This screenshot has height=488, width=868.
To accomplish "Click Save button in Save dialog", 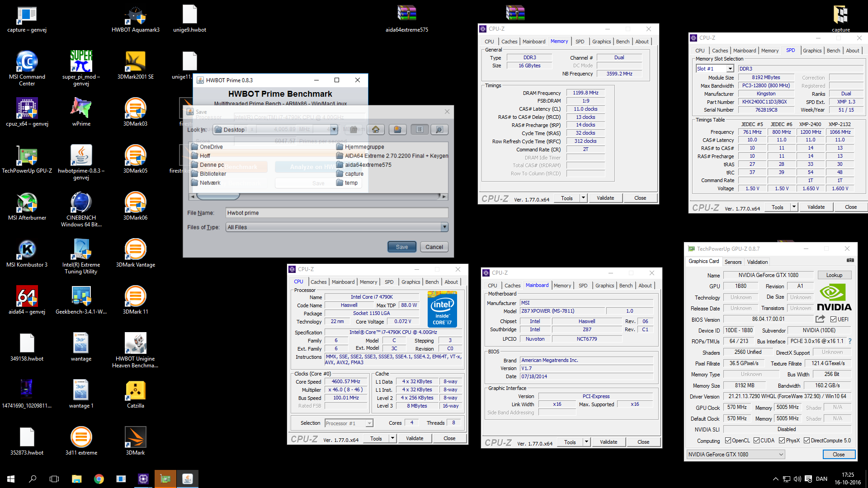I will (402, 247).
